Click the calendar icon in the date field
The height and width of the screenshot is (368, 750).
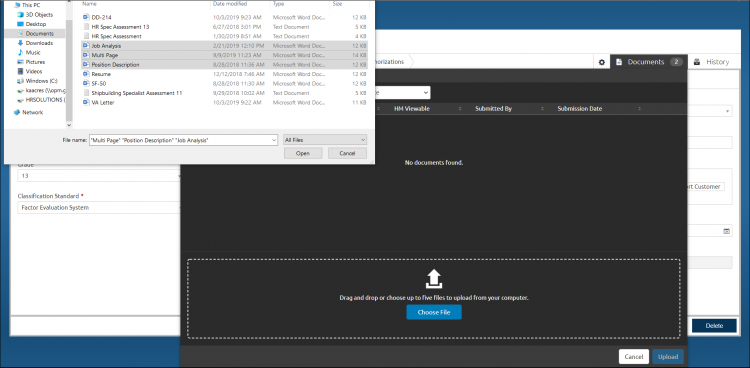[x=727, y=231]
